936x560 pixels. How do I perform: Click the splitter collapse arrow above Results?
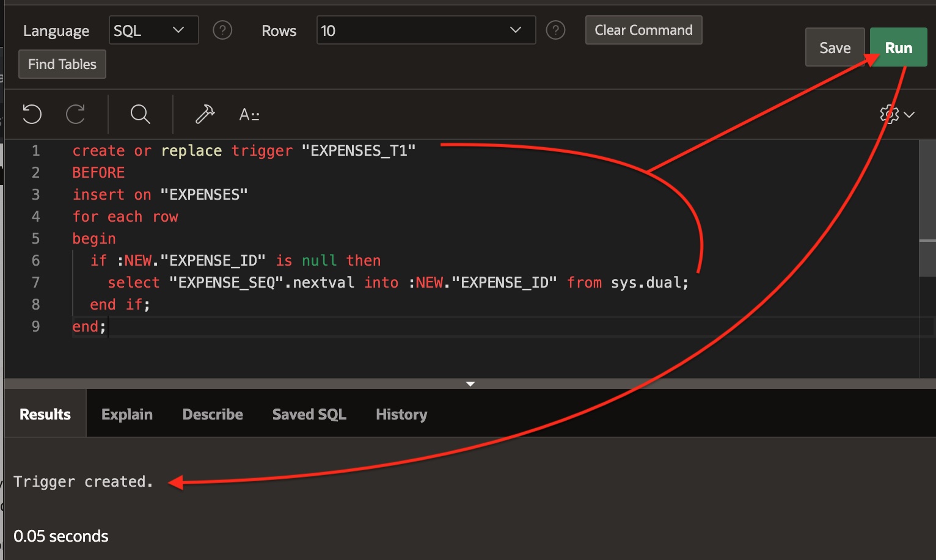tap(470, 384)
